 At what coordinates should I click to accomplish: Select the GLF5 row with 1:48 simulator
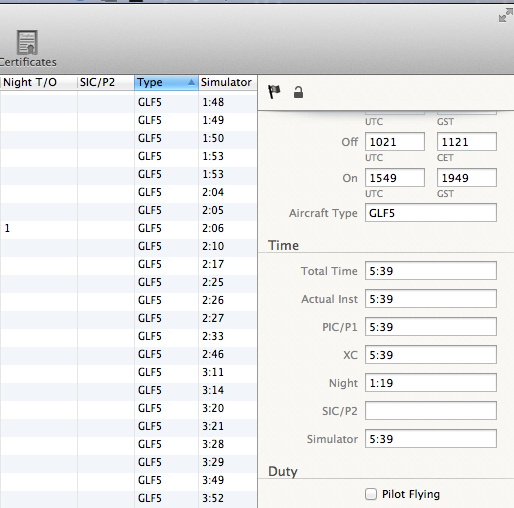click(x=128, y=102)
